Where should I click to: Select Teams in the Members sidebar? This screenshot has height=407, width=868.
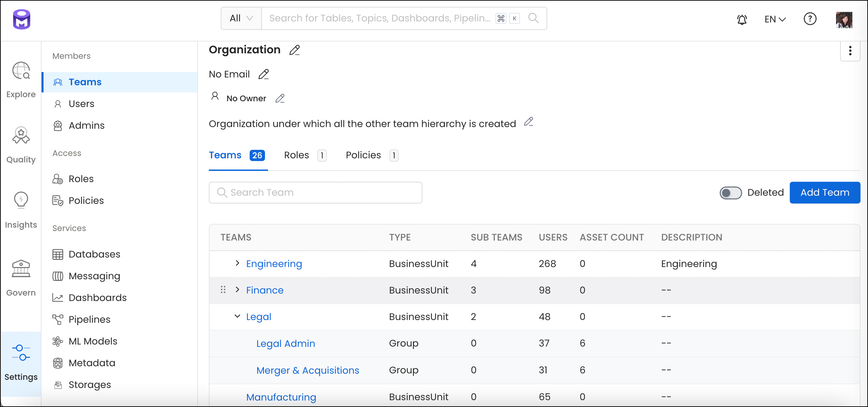[120, 82]
